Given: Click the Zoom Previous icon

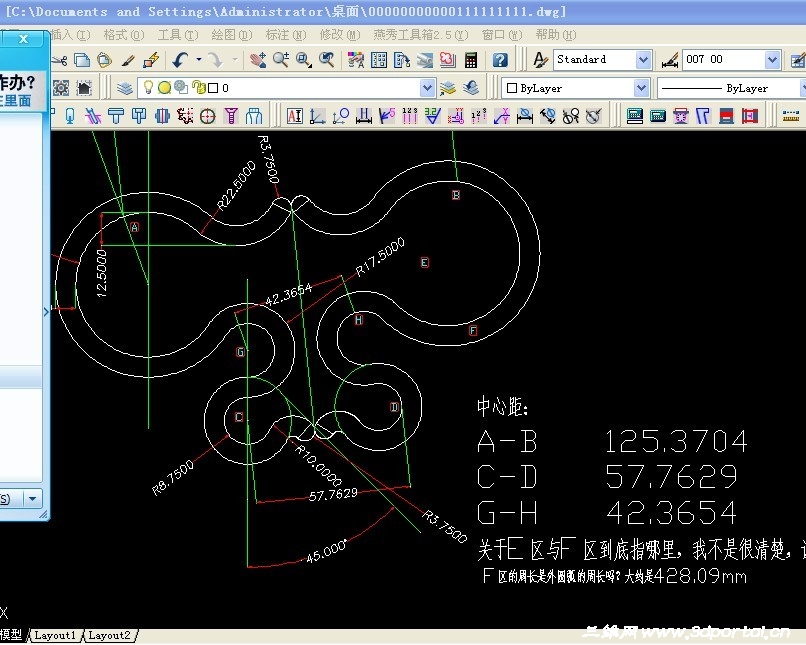Looking at the screenshot, I should coord(326,60).
